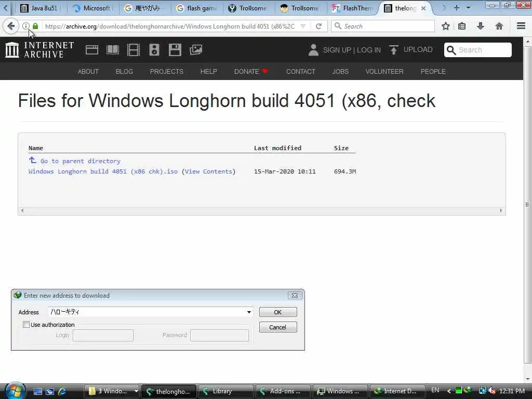Image resolution: width=532 pixels, height=399 pixels.
Task: Open the HELP menu item
Action: click(x=208, y=72)
